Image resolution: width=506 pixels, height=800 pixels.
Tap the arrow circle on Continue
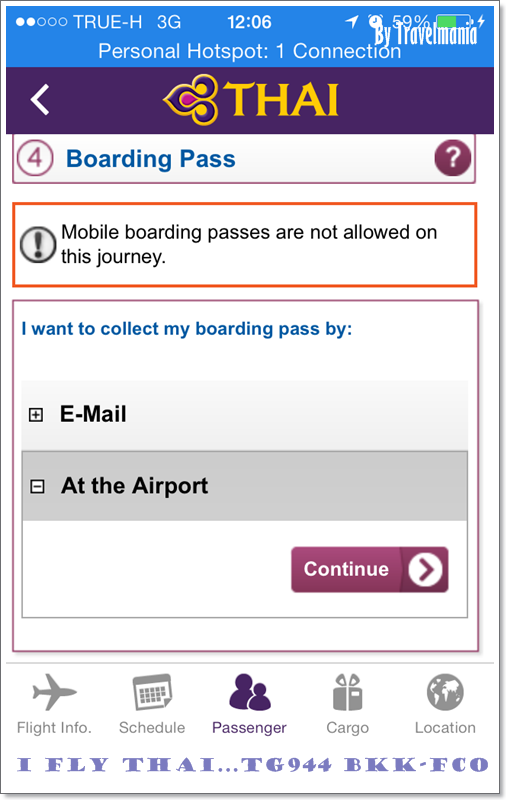coord(425,569)
